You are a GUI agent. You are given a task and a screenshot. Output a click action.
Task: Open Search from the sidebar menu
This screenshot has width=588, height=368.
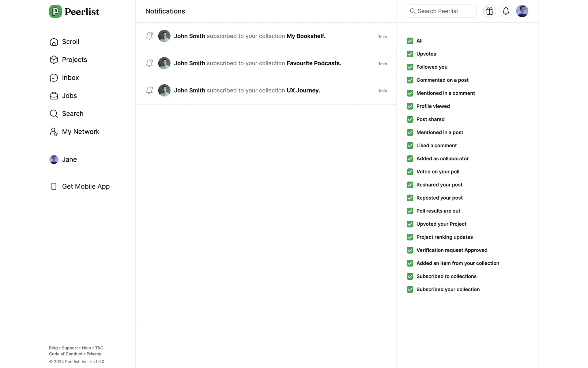(73, 114)
